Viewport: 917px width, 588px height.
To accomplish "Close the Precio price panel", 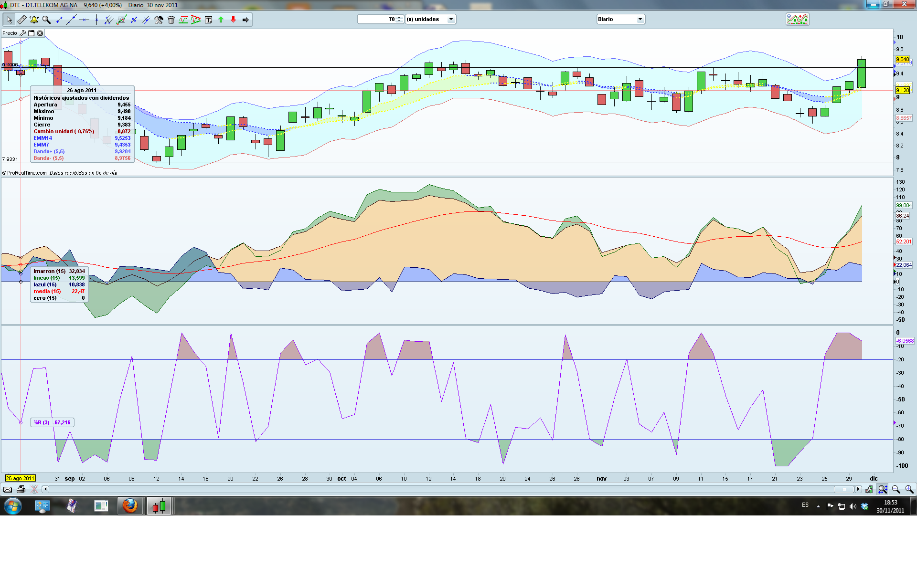I will 40,33.
